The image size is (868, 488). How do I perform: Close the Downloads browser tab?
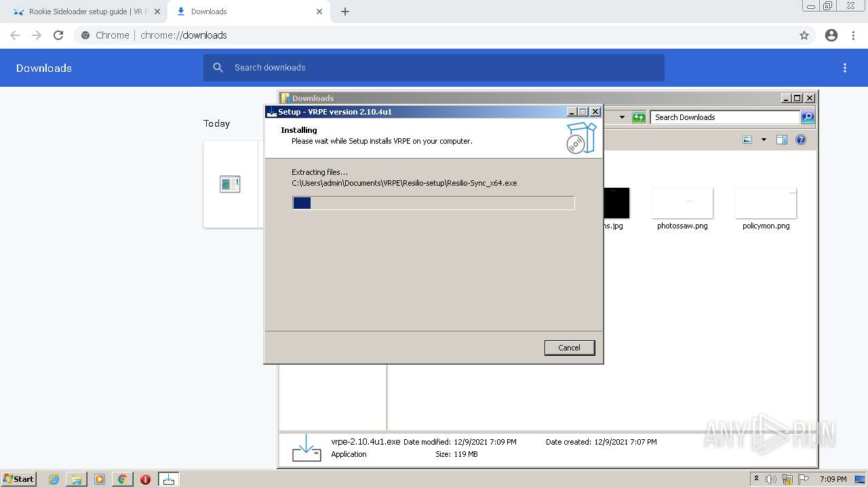[319, 12]
